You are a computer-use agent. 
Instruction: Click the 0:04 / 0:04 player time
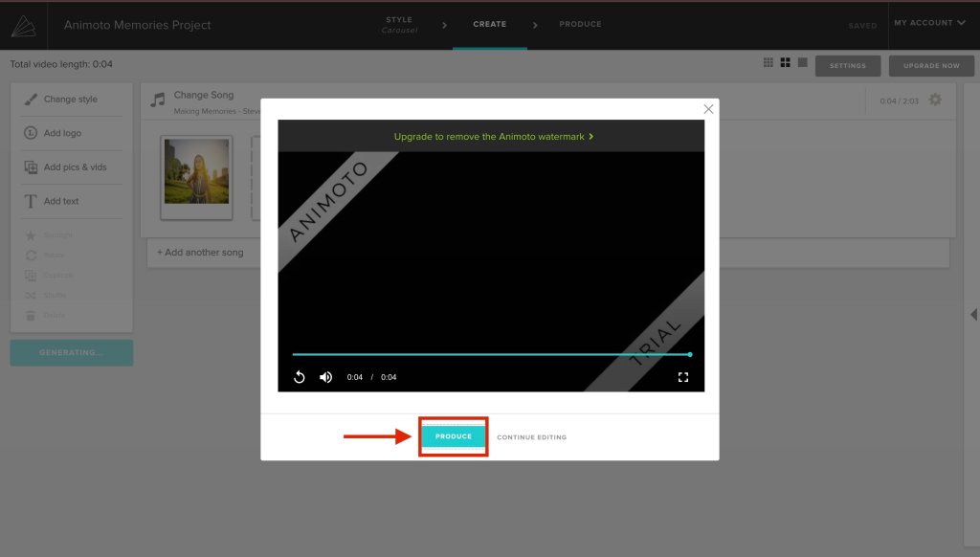coord(371,377)
